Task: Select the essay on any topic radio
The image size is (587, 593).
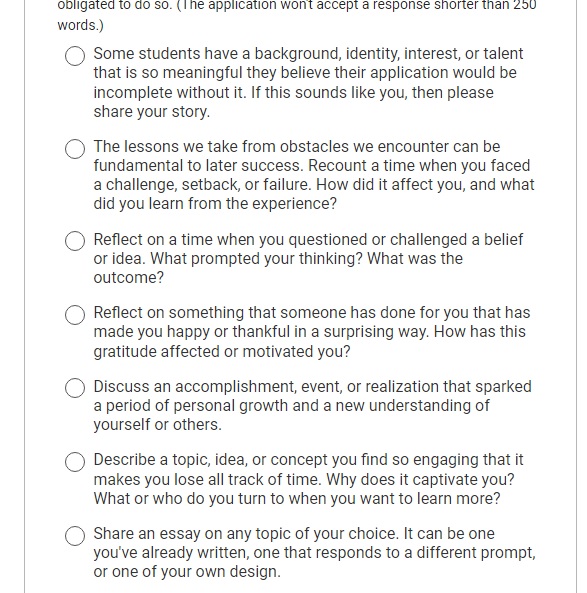Action: point(75,536)
